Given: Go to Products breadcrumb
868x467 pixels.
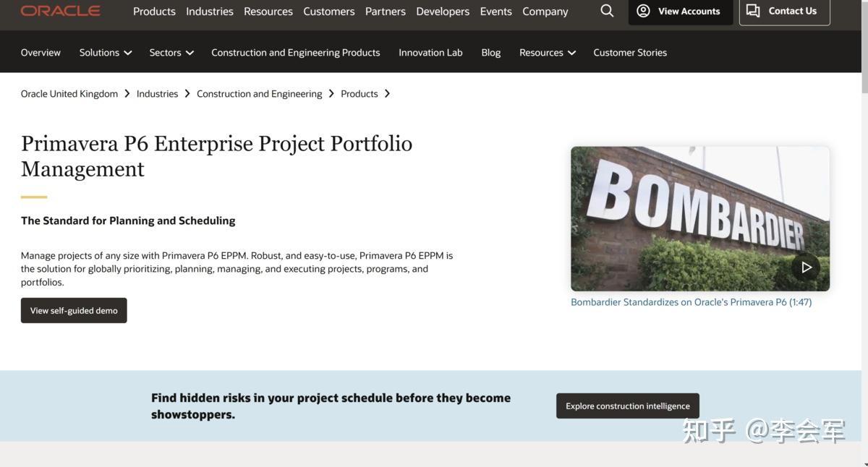Looking at the screenshot, I should click(x=359, y=93).
